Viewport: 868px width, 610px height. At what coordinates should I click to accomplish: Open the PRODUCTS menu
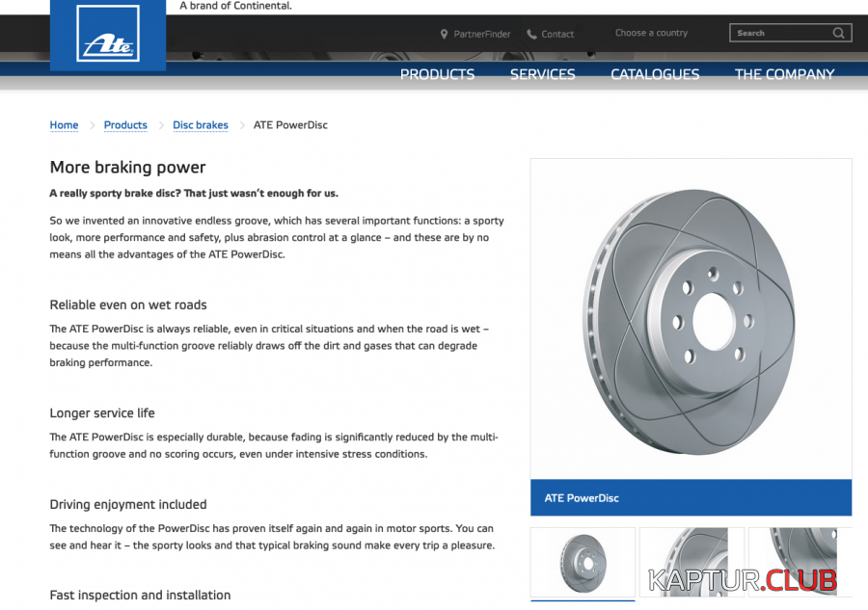437,74
